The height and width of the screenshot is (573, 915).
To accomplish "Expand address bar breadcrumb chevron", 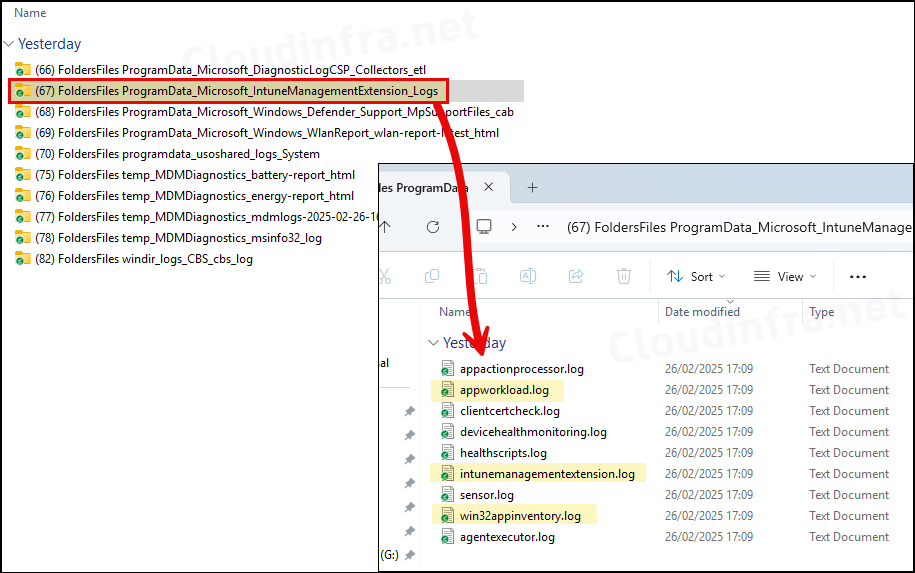I will tap(514, 227).
